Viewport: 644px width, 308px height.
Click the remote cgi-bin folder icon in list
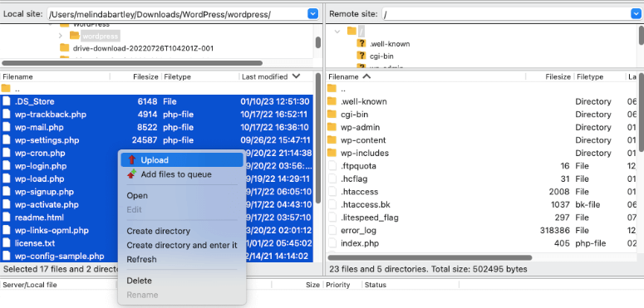point(332,114)
